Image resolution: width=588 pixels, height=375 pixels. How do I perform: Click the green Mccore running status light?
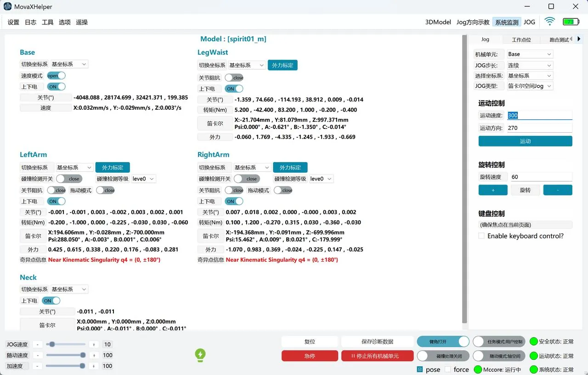[x=478, y=369]
